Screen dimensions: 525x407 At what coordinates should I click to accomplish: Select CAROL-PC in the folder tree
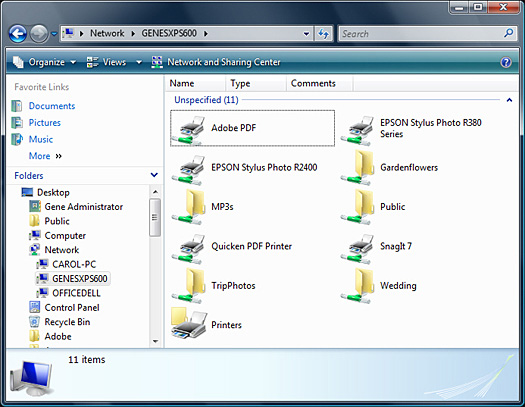point(74,264)
